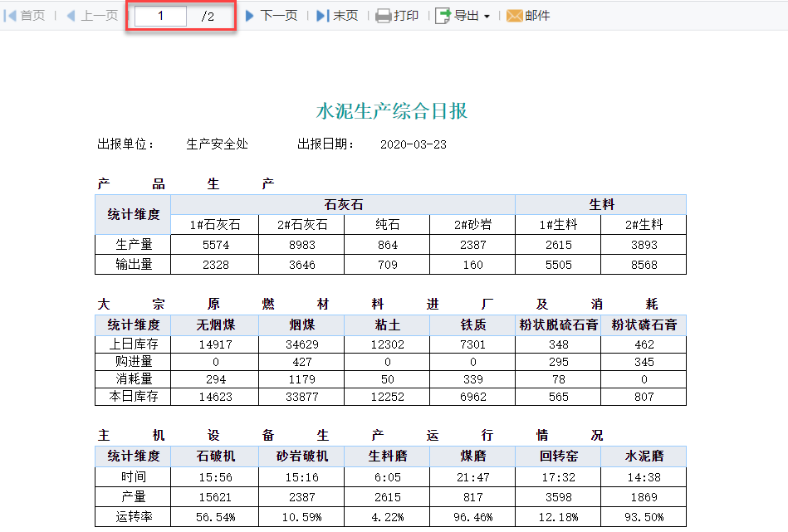Image resolution: width=788 pixels, height=532 pixels.
Task: Click the time value 21:47
Action: (x=473, y=477)
